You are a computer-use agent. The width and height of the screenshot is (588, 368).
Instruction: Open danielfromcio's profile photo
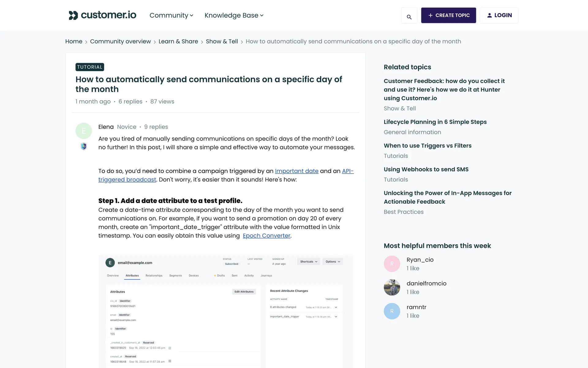click(392, 287)
